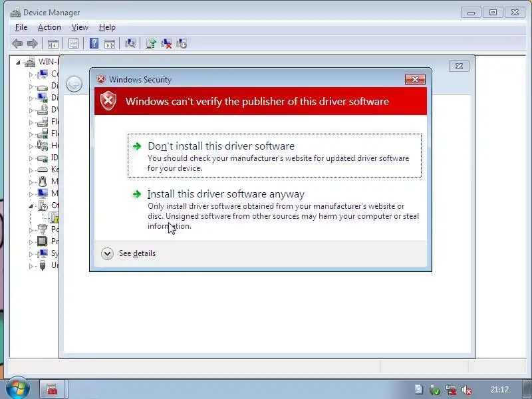532x399 pixels.
Task: Click the network disconnected tray icon
Action: (x=451, y=390)
